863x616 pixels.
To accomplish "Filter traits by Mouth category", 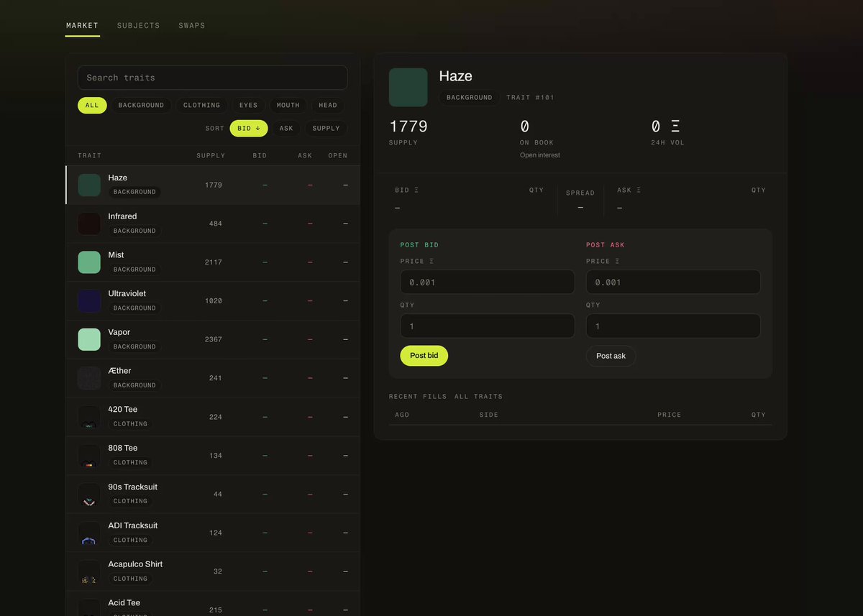I will tap(288, 106).
